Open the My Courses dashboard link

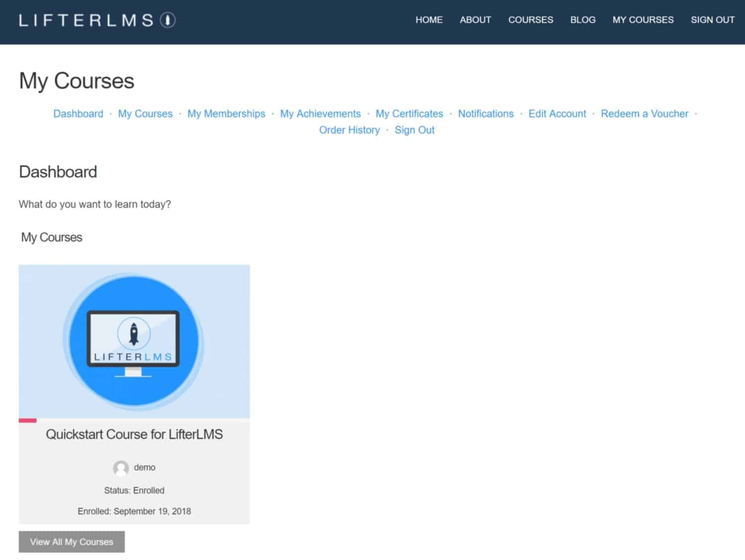145,114
